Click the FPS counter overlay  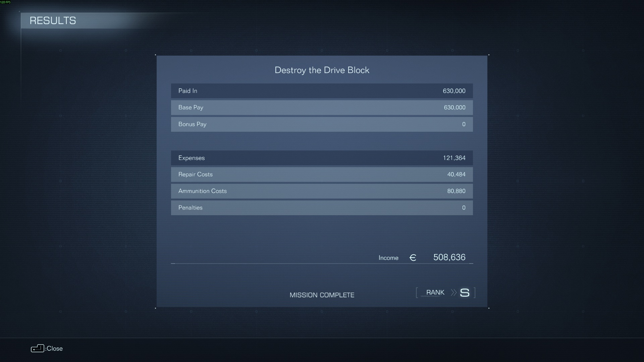click(5, 2)
